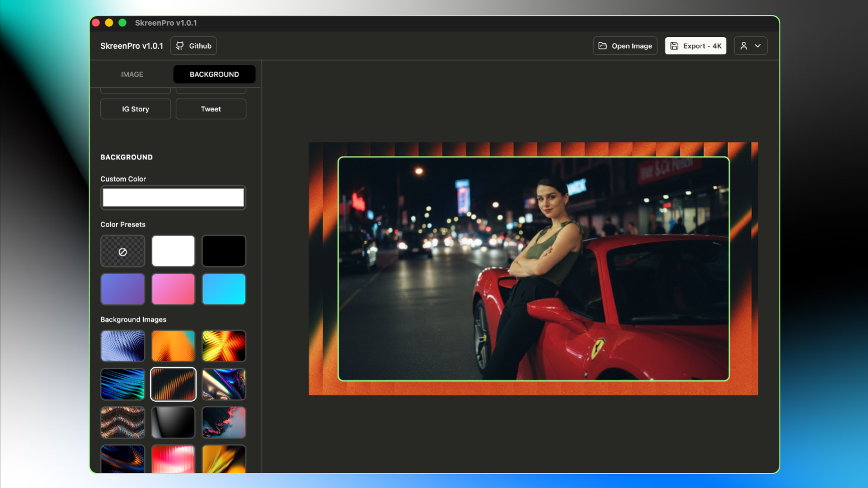This screenshot has width=868, height=488.
Task: Apply the Tweet canvas preset
Action: pyautogui.click(x=210, y=109)
